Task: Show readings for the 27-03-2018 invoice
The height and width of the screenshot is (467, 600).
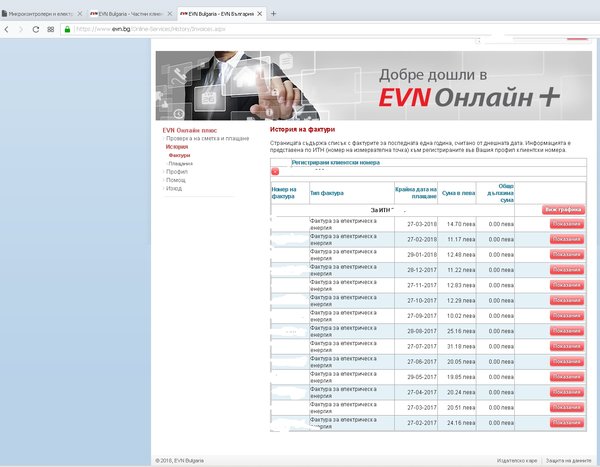Action: point(567,224)
